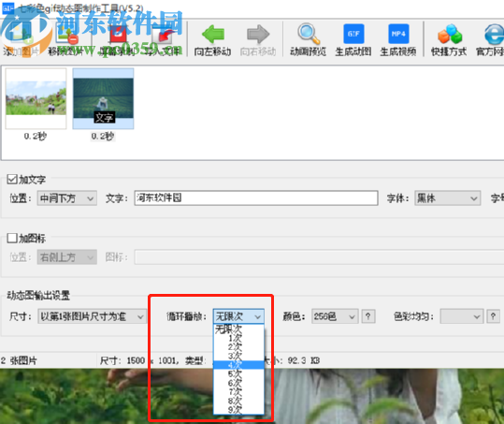Click 0.2秒 under first thumbnail

click(36, 136)
